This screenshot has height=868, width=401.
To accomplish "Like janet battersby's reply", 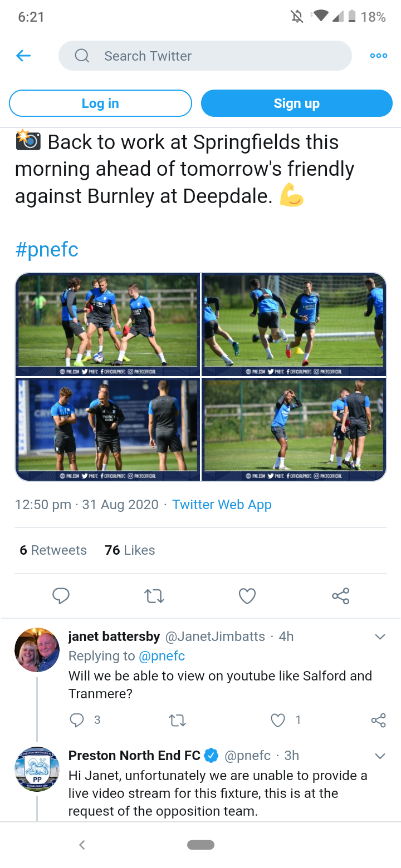I will coord(277,720).
